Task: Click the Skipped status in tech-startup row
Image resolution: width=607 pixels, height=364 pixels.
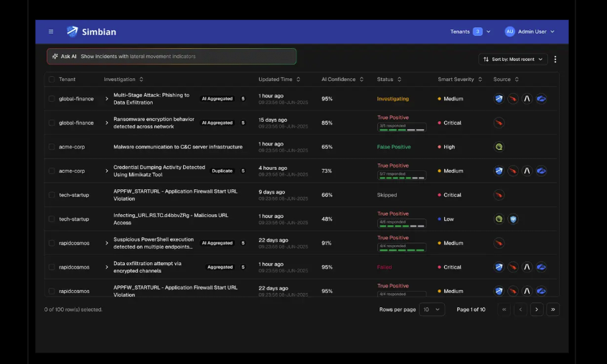Action: [x=387, y=195]
